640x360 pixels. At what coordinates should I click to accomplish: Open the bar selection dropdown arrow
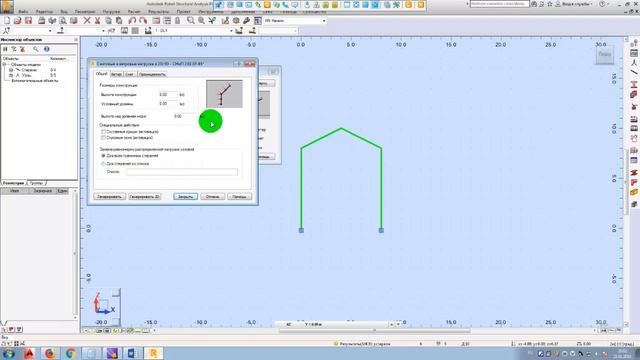pos(103,31)
